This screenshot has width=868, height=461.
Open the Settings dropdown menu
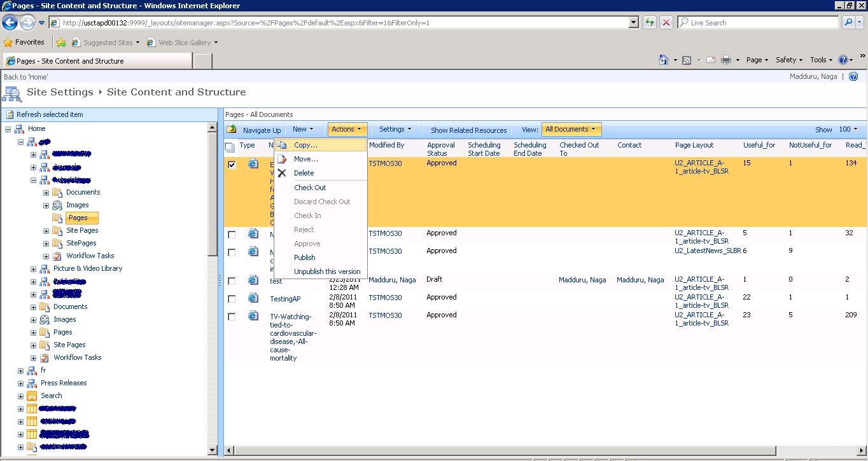pos(395,128)
